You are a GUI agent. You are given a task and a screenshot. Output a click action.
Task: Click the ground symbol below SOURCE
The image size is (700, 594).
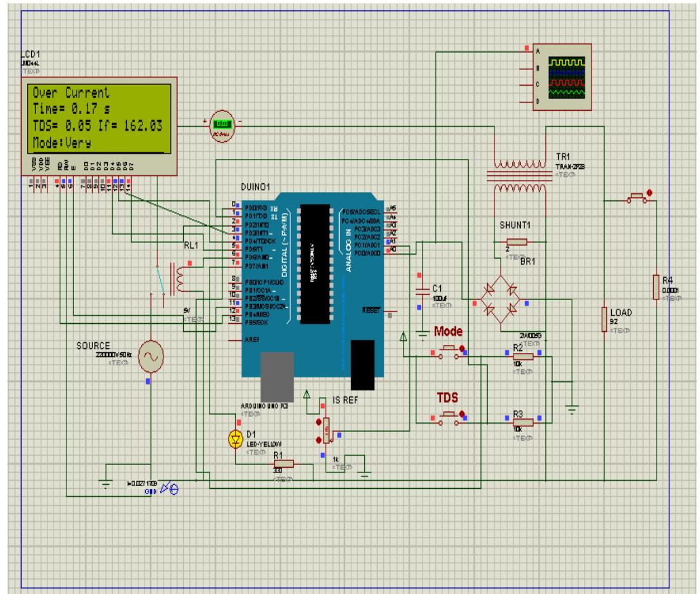pos(106,483)
